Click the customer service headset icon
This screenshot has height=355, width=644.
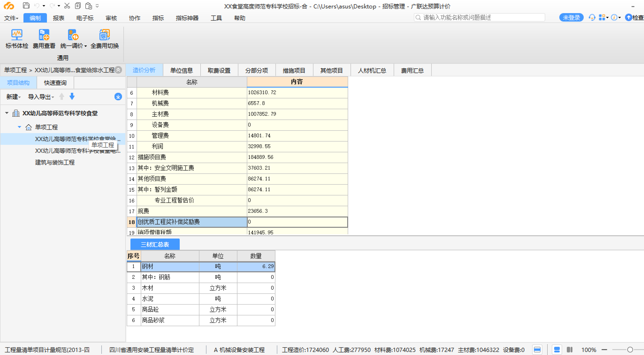[592, 18]
